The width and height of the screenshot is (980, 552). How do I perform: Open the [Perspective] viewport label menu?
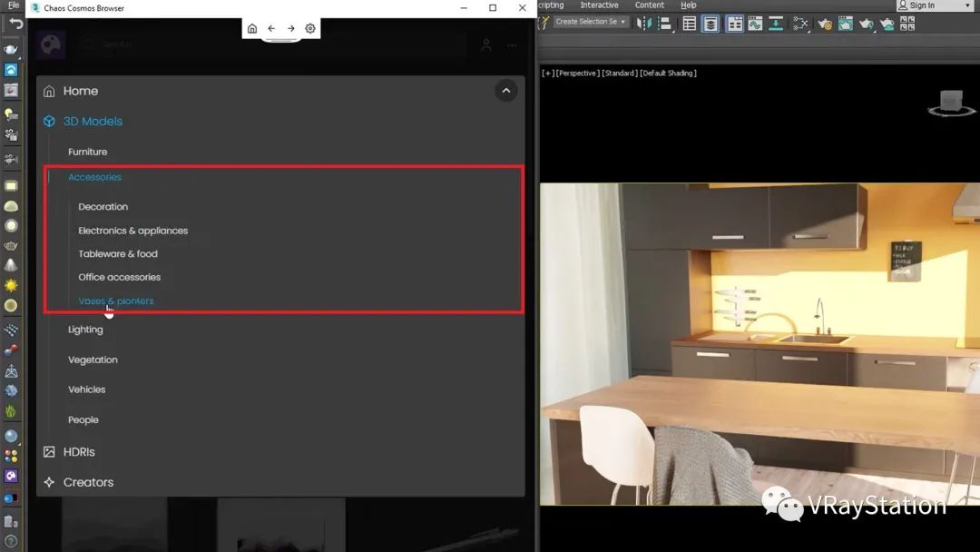tap(577, 74)
